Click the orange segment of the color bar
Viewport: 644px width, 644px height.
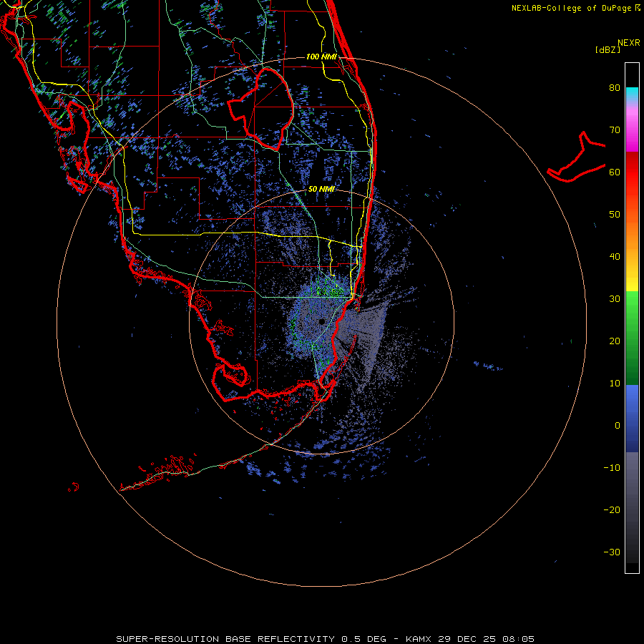632,234
